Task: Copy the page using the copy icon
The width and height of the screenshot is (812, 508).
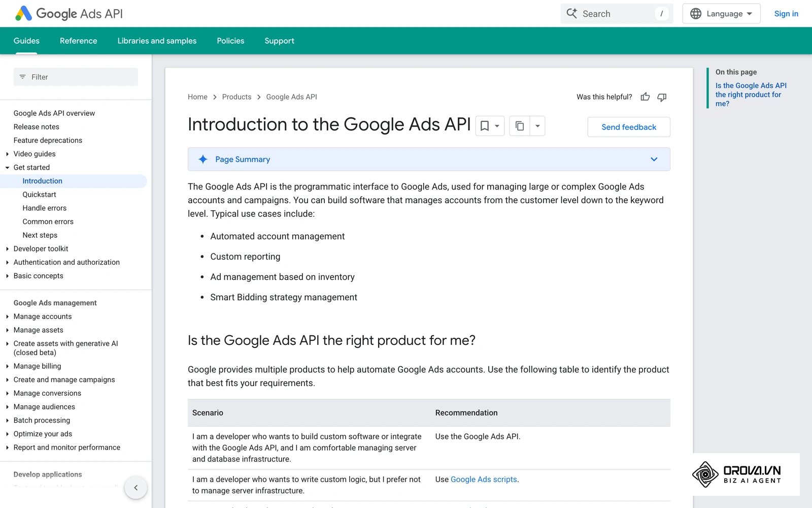Action: pos(520,126)
